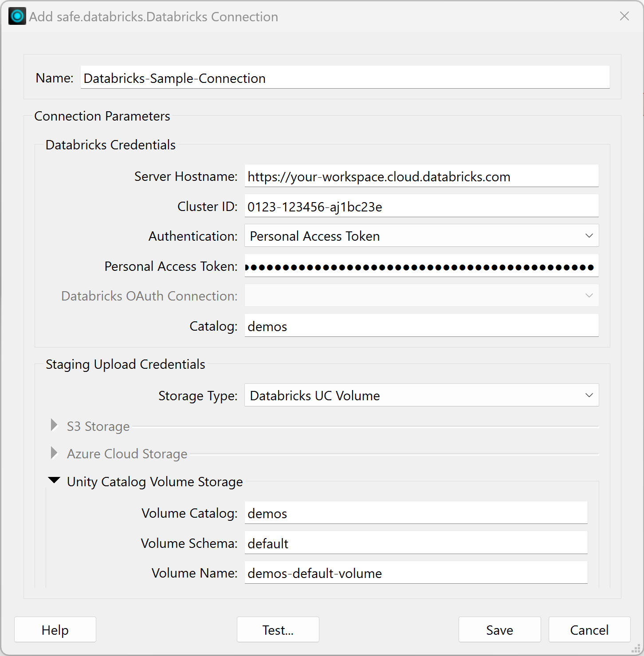Expand the Azure Cloud Storage section

click(x=54, y=453)
